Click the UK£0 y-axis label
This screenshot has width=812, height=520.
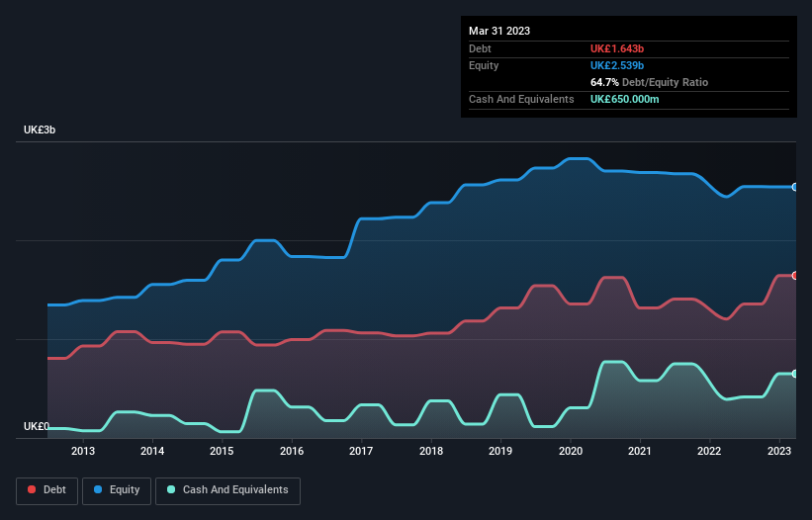37,426
